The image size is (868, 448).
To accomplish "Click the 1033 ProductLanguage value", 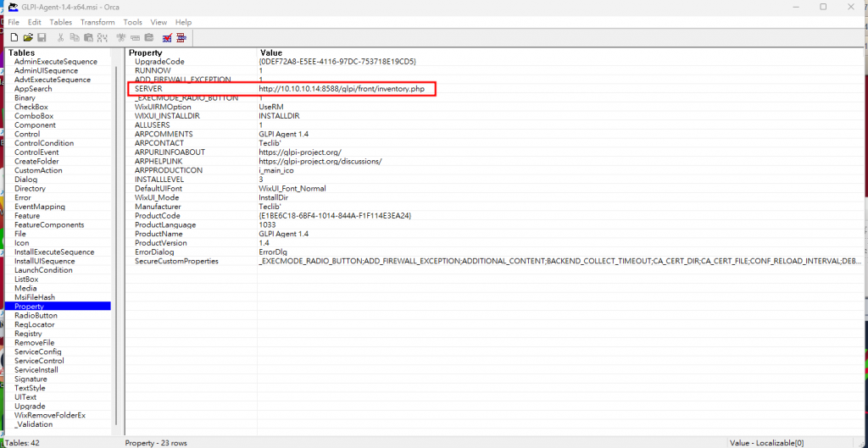I will click(x=268, y=224).
